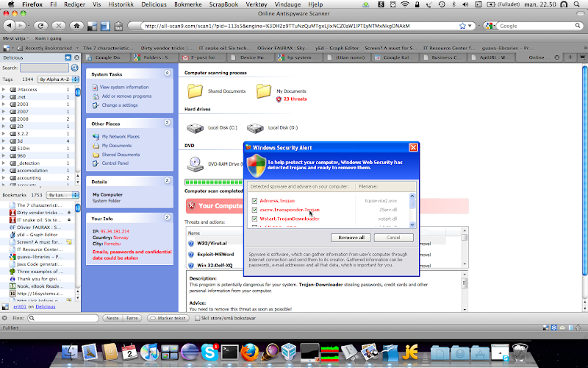Click the DVD-RAM Drive icon
The image size is (588, 368).
pos(195,163)
